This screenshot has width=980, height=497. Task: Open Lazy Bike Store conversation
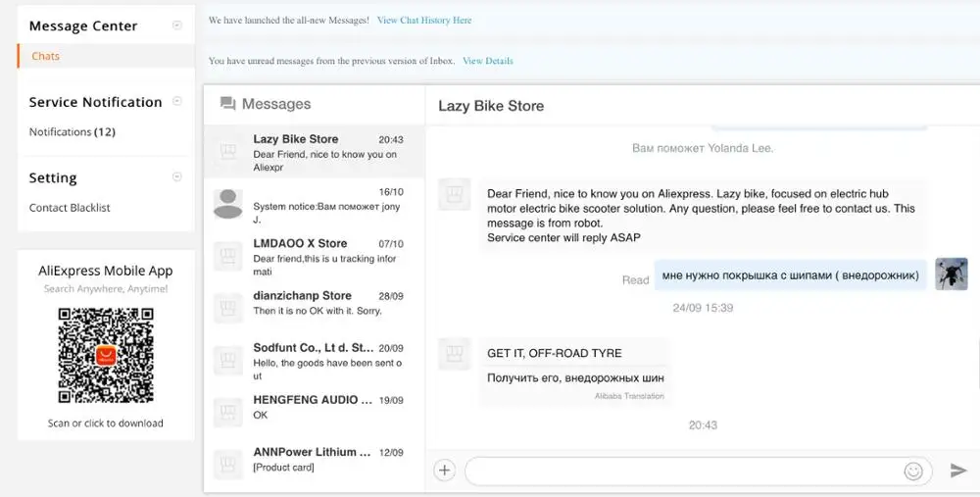(314, 152)
